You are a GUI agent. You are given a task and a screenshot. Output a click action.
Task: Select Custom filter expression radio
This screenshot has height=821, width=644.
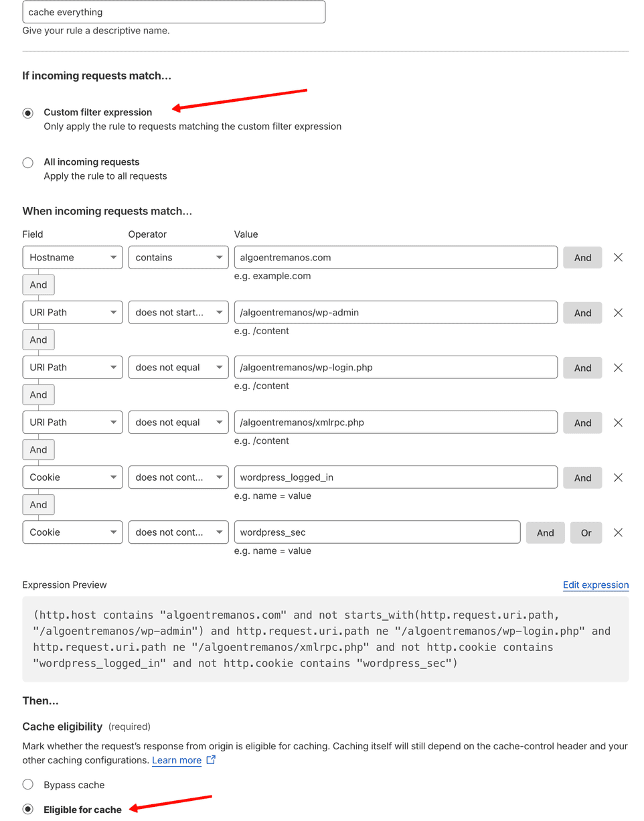tap(27, 113)
